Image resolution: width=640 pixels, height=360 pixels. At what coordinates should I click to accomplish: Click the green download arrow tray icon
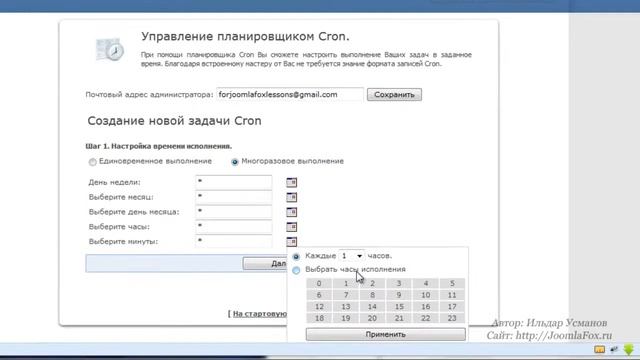pos(629,349)
